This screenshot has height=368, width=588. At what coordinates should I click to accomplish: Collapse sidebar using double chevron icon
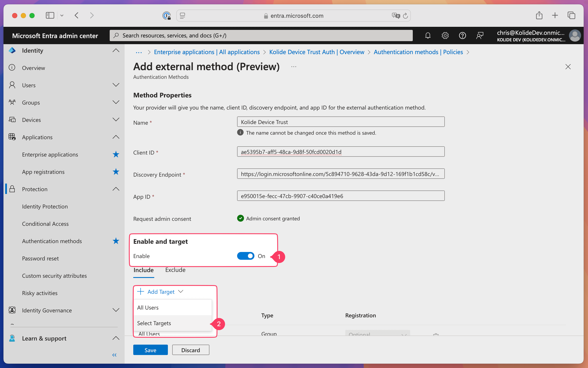[x=114, y=355]
